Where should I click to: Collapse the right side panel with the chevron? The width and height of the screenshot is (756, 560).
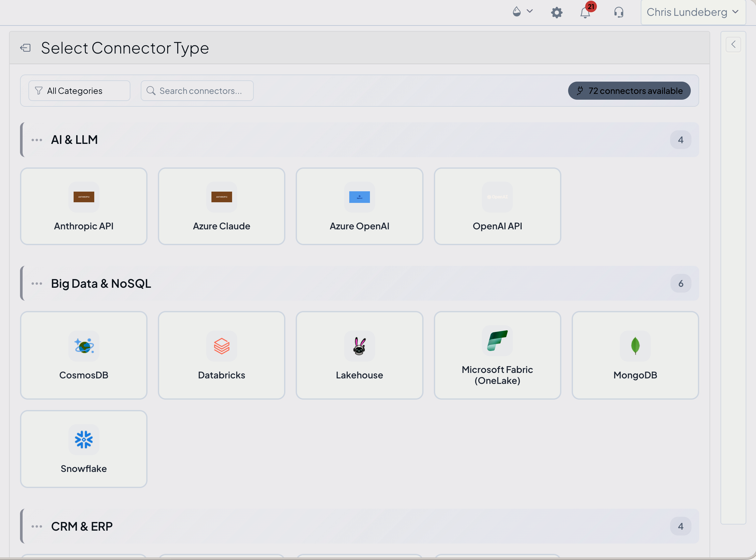click(733, 45)
